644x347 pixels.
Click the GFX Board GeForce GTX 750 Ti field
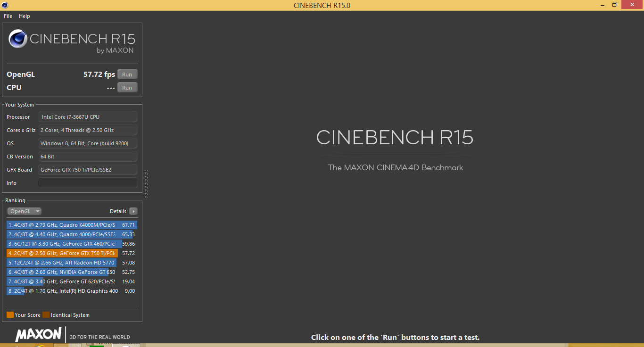click(x=88, y=170)
